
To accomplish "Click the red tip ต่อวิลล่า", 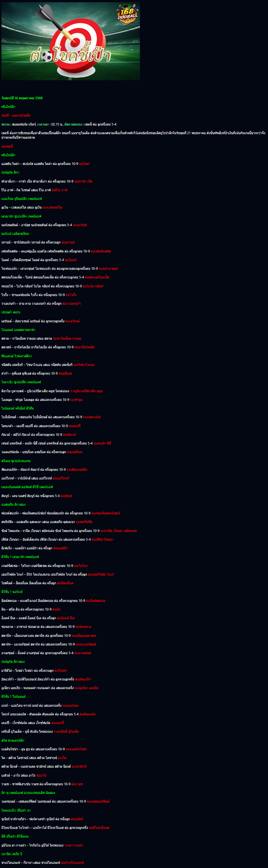I will (x=85, y=164).
